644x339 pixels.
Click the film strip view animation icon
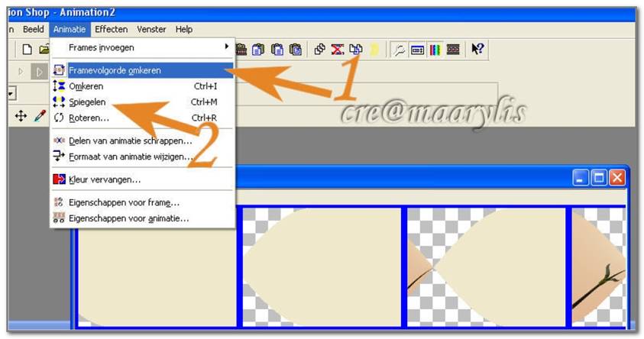[x=453, y=50]
